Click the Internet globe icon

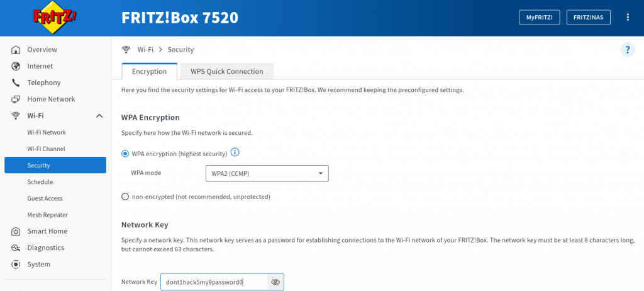click(x=16, y=66)
